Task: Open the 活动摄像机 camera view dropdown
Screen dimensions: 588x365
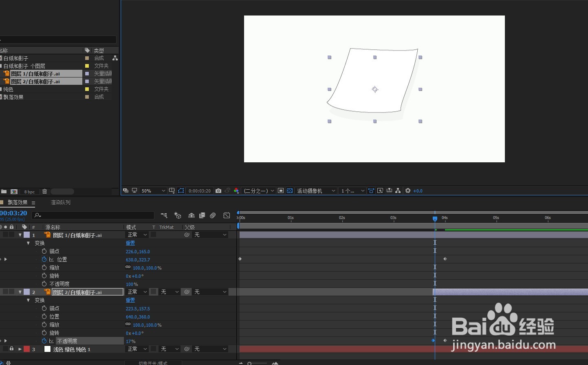Action: pos(316,191)
